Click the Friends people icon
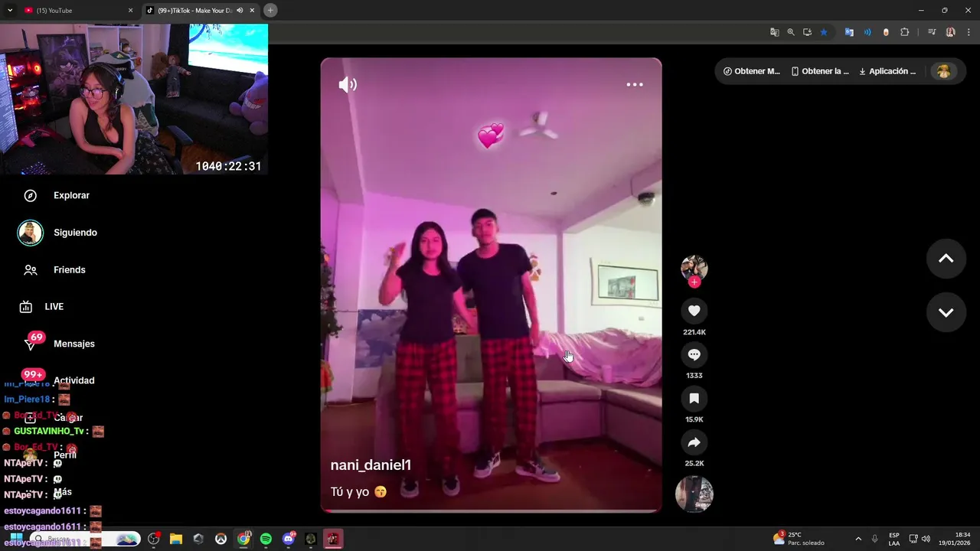This screenshot has height=551, width=980. pos(31,270)
